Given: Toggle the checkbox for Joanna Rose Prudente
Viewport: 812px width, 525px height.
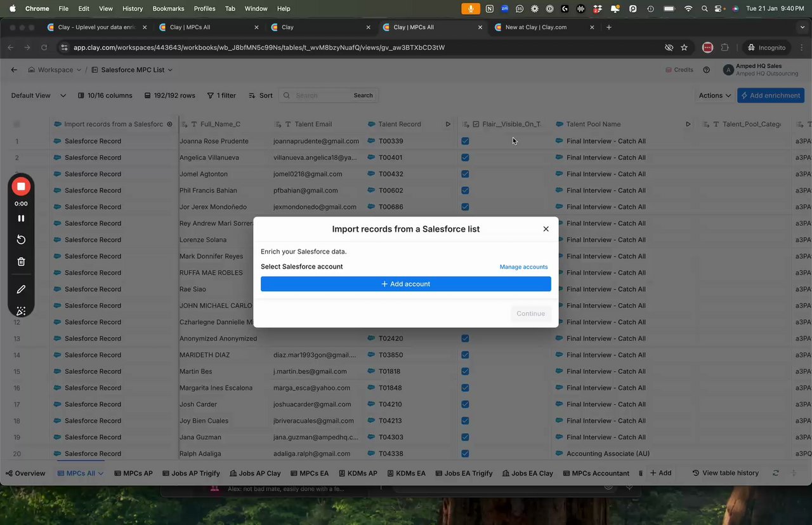Looking at the screenshot, I should (x=465, y=141).
